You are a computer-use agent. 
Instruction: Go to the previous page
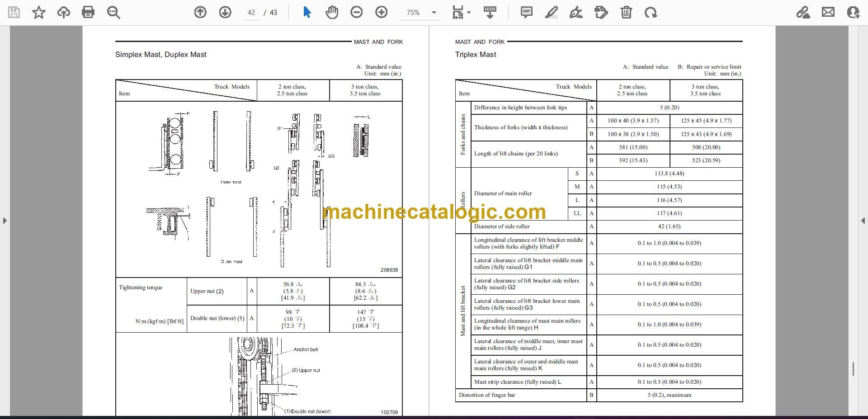click(200, 13)
